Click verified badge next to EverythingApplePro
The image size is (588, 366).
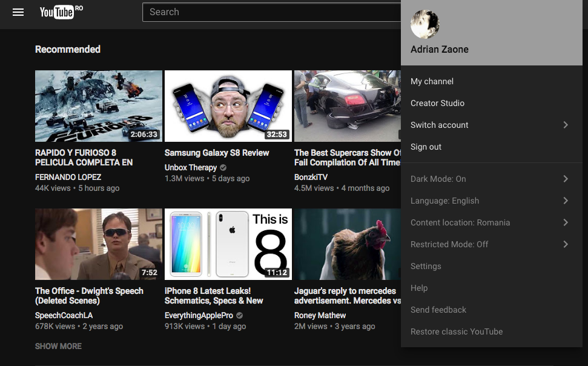click(240, 316)
